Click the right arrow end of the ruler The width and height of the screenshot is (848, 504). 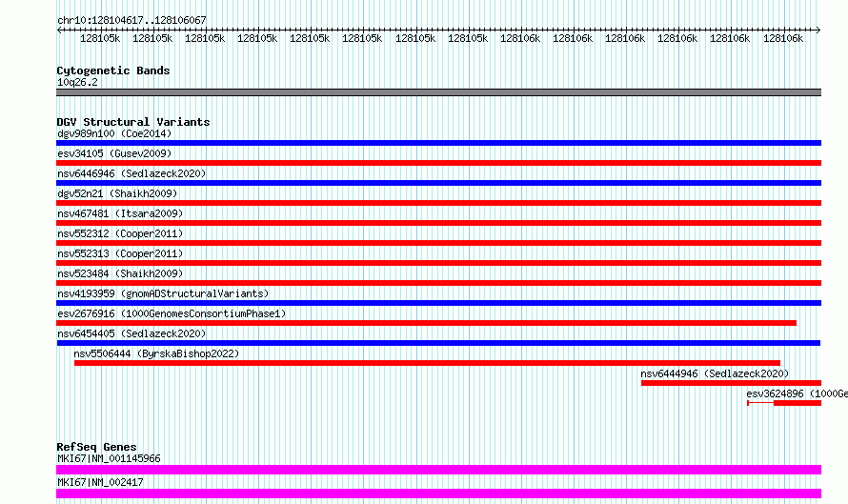click(818, 30)
